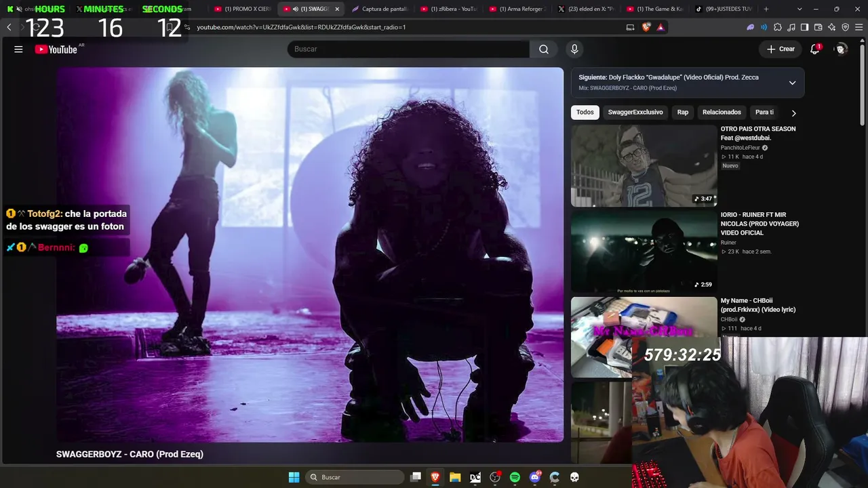This screenshot has height=488, width=868.
Task: Open Task View on the taskbar
Action: (x=416, y=477)
